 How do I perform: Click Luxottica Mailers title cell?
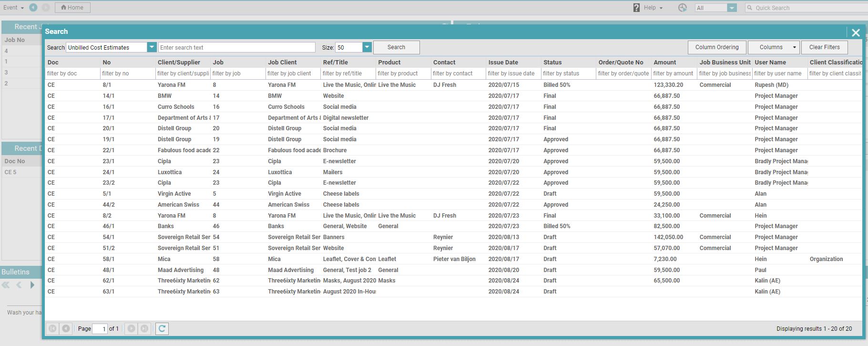coord(333,172)
